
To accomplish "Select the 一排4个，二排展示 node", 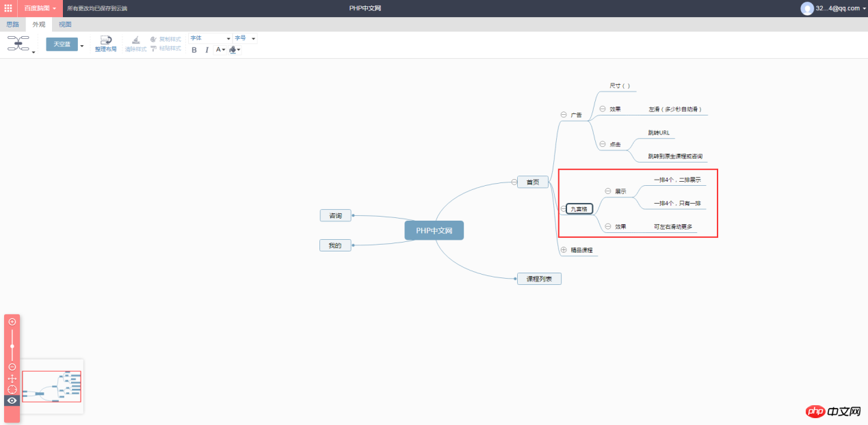I will (677, 180).
